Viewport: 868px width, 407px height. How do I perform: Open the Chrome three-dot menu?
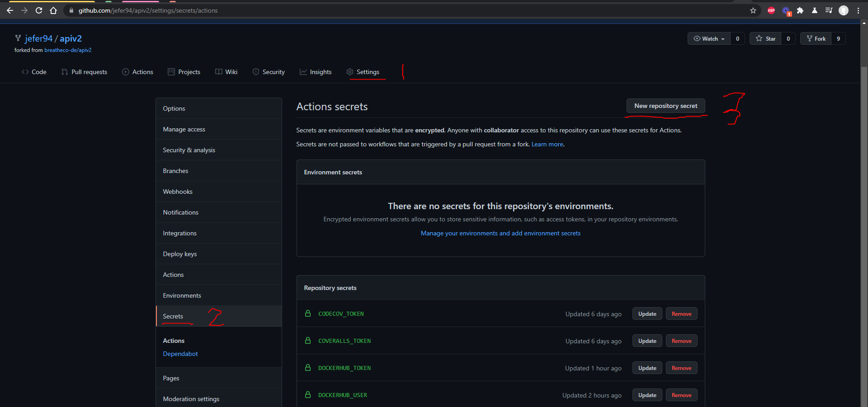point(858,10)
